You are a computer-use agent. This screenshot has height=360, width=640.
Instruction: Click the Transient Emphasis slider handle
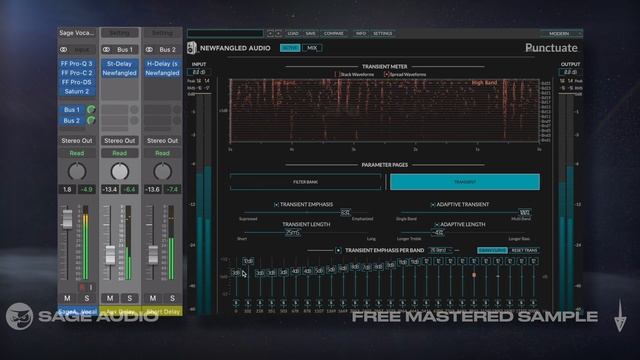345,213
